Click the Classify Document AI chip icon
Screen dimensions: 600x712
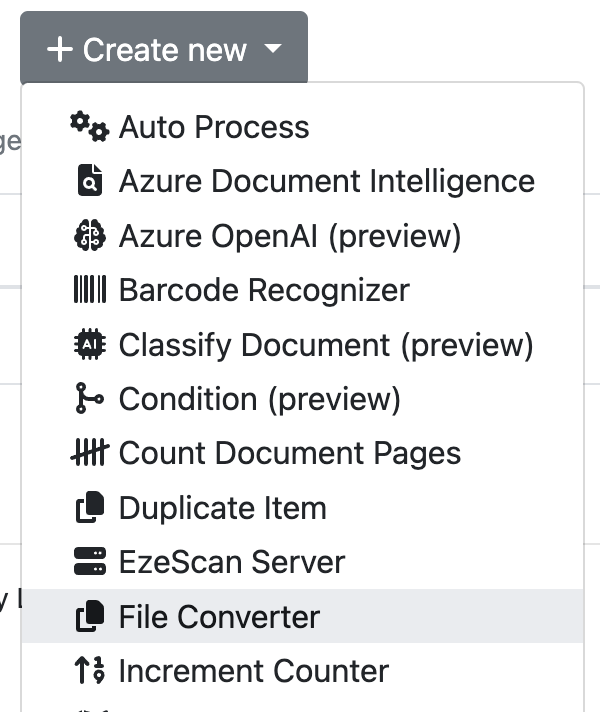[x=89, y=344]
